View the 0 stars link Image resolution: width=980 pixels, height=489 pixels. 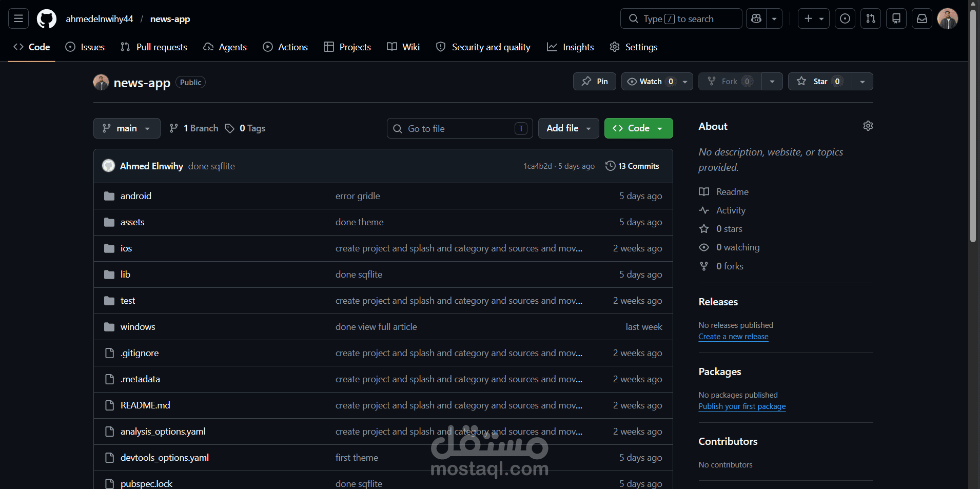[720, 229]
